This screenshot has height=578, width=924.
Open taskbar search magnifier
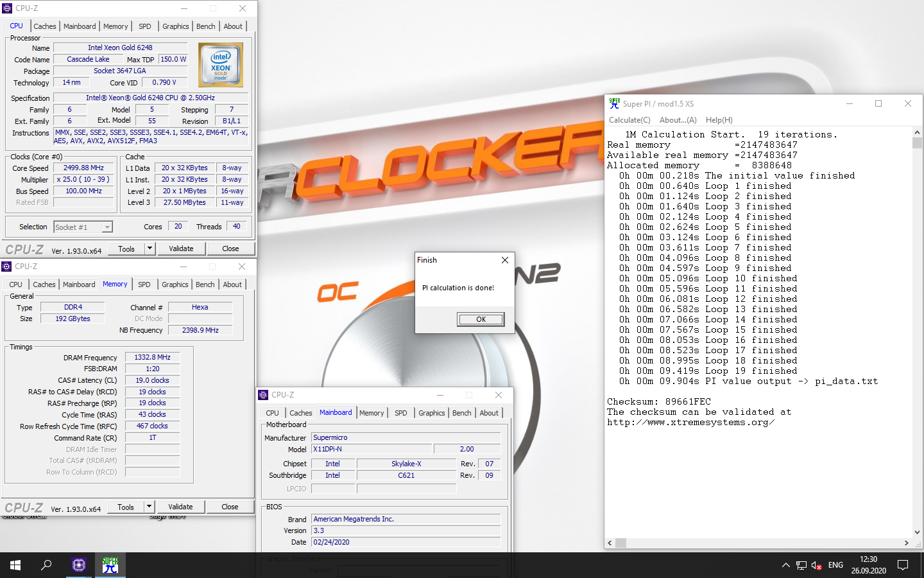(x=46, y=565)
